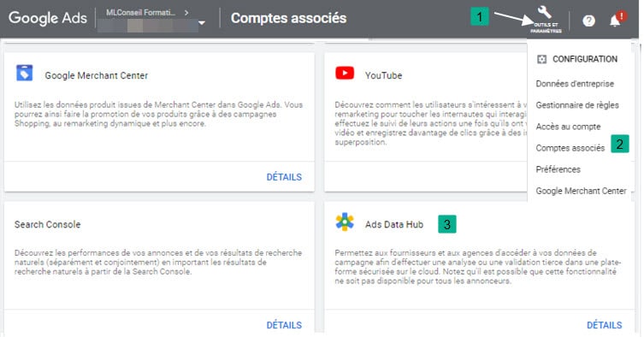This screenshot has width=644, height=337.
Task: Select Google Merchant Center in Configuration menu
Action: (x=581, y=191)
